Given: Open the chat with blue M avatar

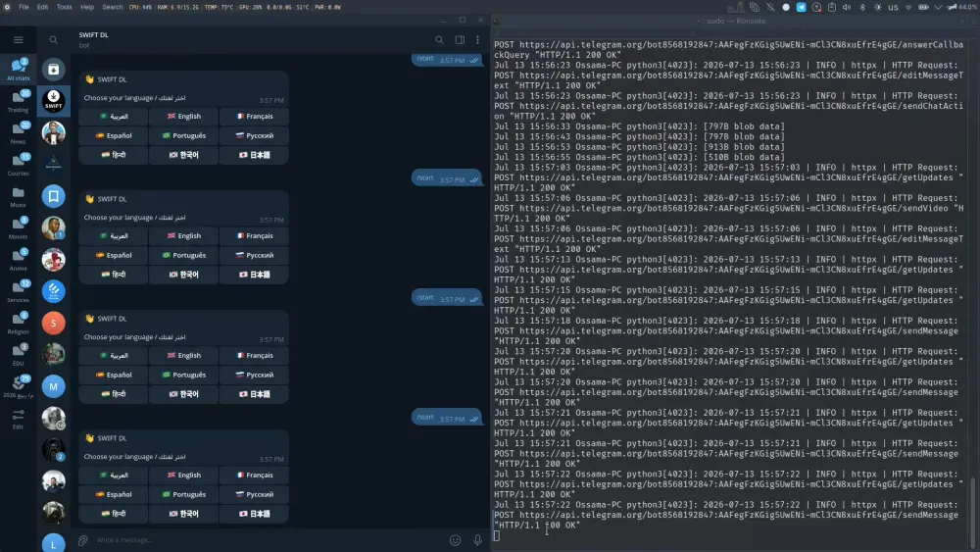Looking at the screenshot, I should (x=54, y=386).
